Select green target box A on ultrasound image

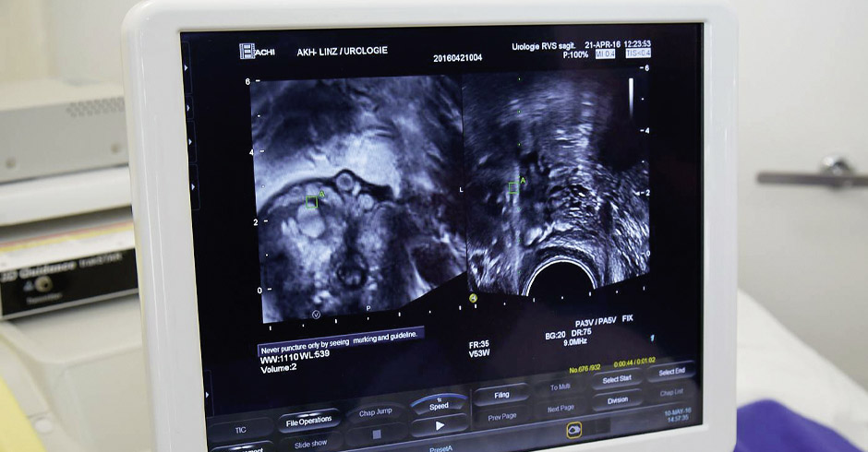(x=513, y=187)
